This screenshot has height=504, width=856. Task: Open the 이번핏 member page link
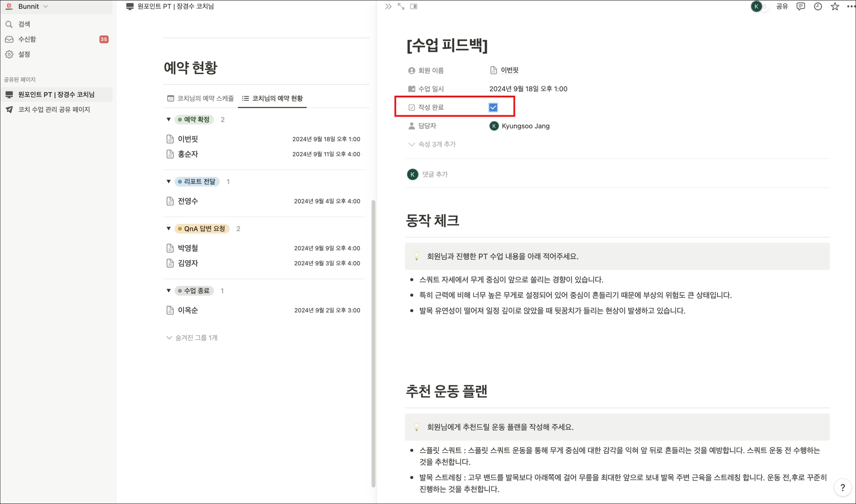510,70
